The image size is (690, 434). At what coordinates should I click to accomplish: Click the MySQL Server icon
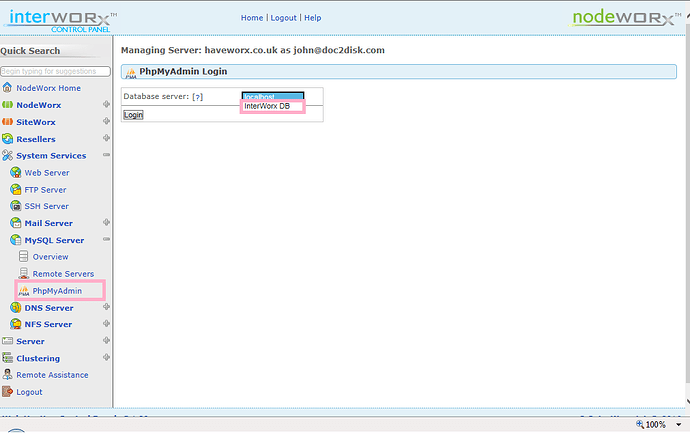[16, 240]
